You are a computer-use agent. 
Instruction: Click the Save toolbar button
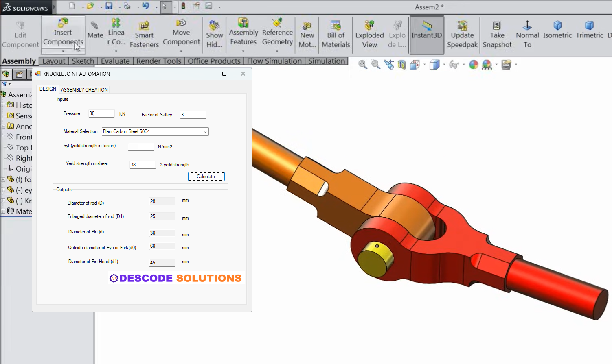coord(109,6)
